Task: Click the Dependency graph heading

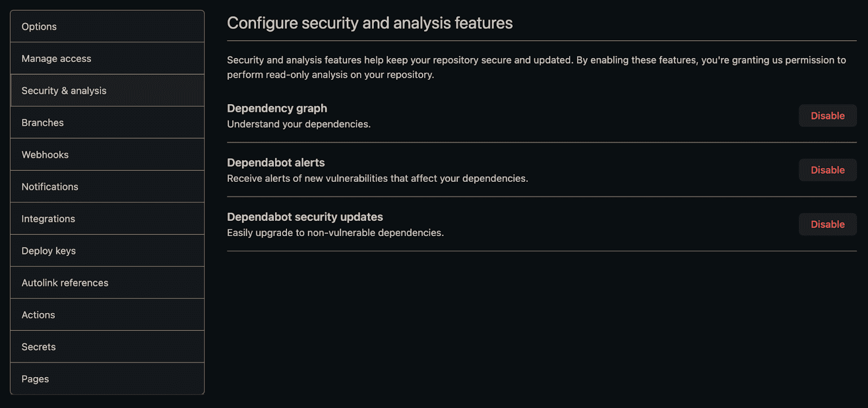Action: click(277, 109)
